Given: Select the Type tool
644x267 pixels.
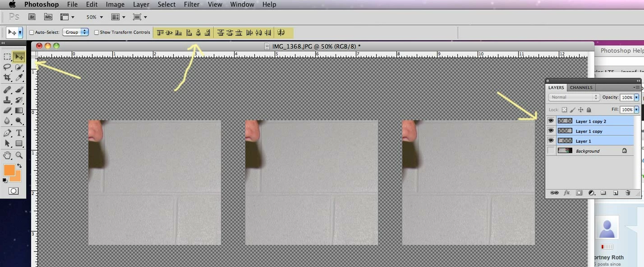Looking at the screenshot, I should 19,133.
